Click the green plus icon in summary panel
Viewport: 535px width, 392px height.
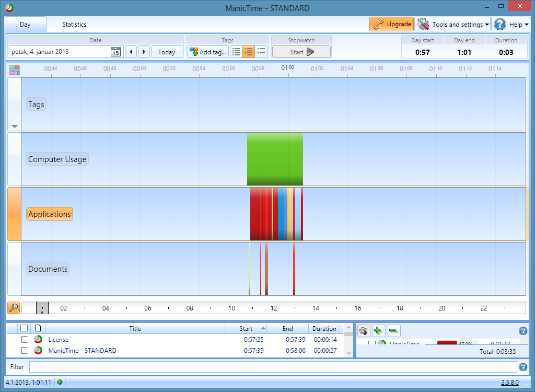point(379,330)
